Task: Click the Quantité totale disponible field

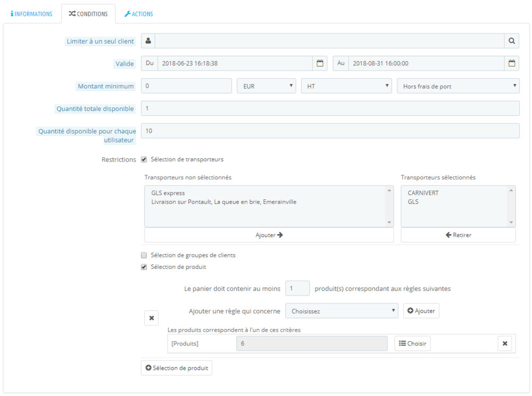Action: pyautogui.click(x=330, y=108)
